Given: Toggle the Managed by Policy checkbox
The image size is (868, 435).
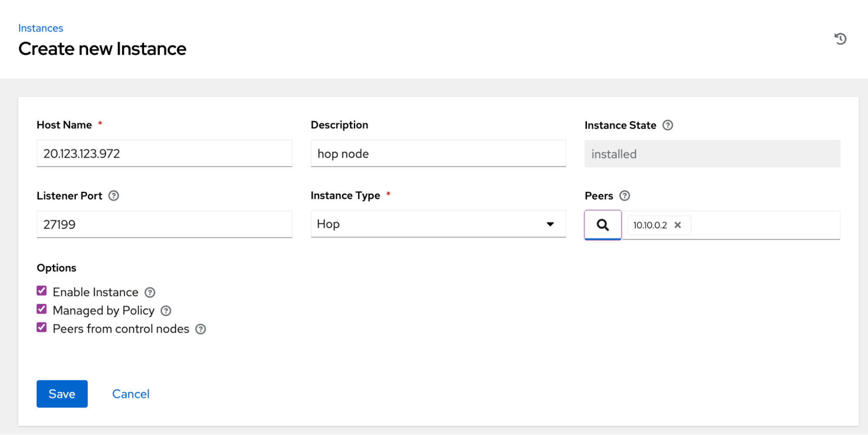Looking at the screenshot, I should [42, 309].
